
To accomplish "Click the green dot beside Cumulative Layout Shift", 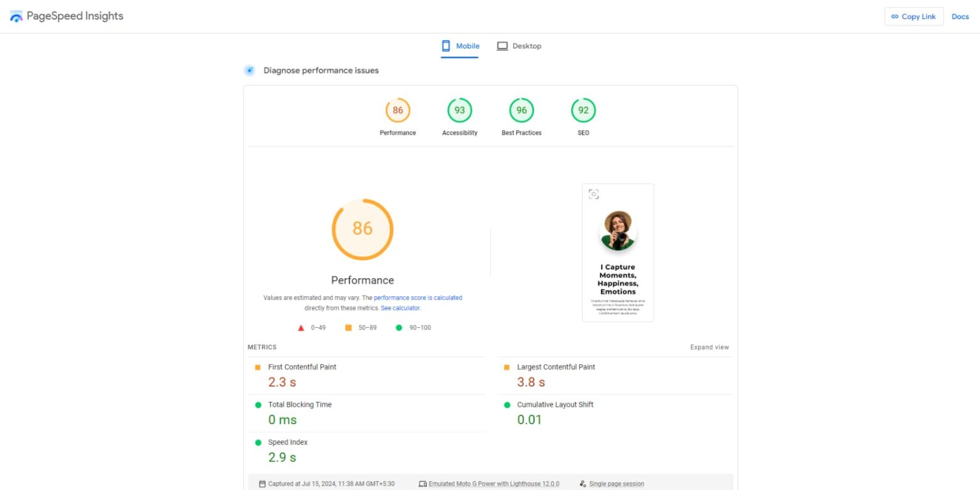I will pos(507,405).
